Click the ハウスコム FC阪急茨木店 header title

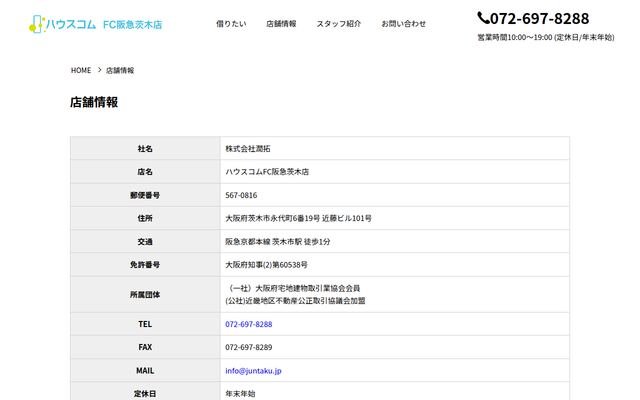coord(104,24)
